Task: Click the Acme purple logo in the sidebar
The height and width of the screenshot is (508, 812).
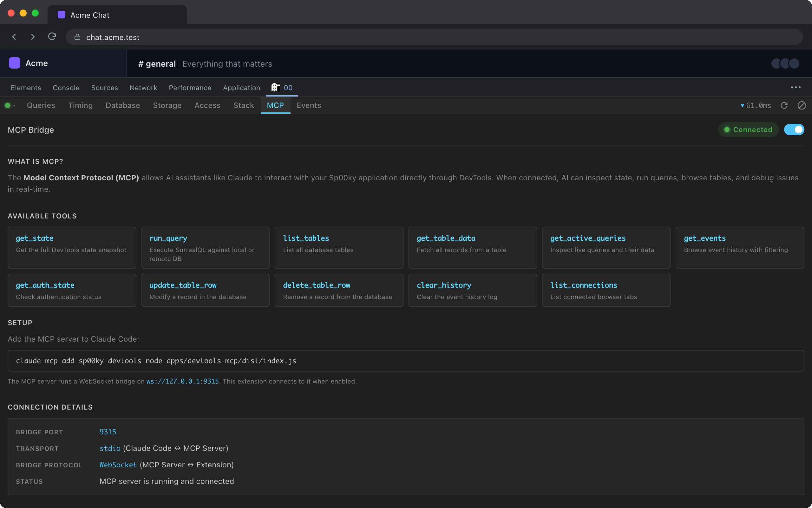Action: pyautogui.click(x=14, y=63)
